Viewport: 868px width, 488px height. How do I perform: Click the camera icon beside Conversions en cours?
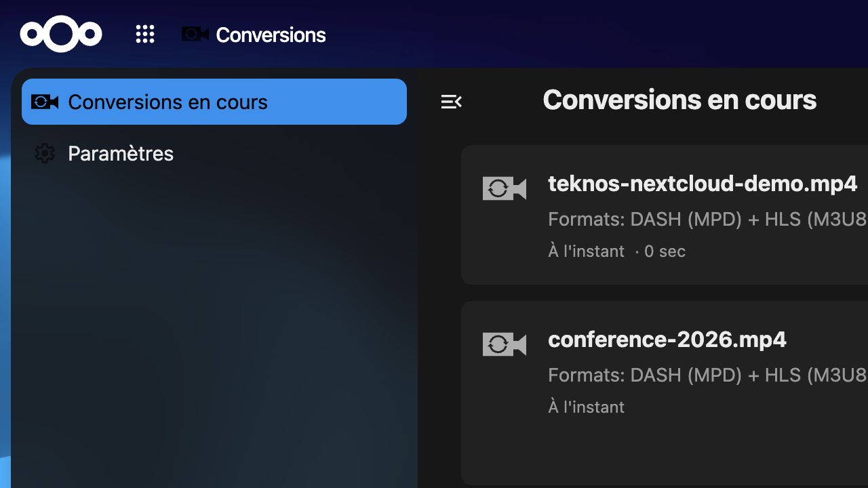pyautogui.click(x=45, y=102)
